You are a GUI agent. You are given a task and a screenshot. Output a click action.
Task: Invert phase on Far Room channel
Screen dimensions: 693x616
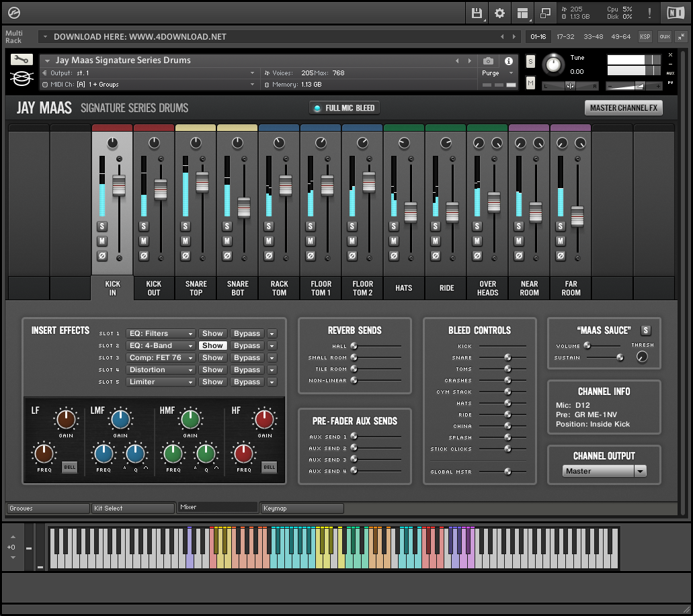tap(561, 256)
